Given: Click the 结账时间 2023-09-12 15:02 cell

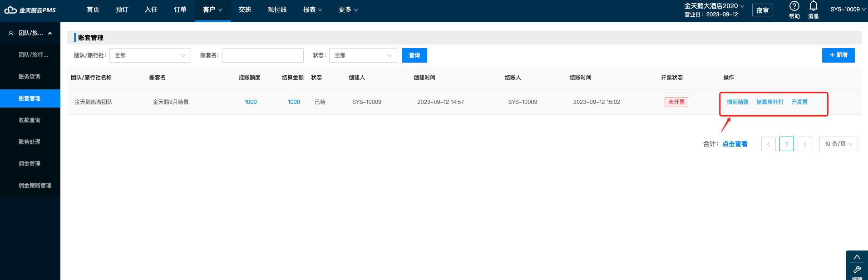Looking at the screenshot, I should [597, 102].
